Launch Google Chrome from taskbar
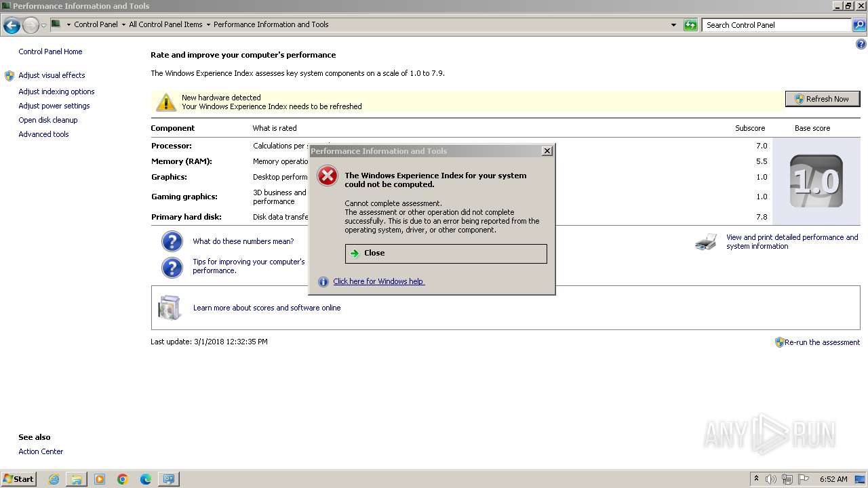 pos(123,479)
